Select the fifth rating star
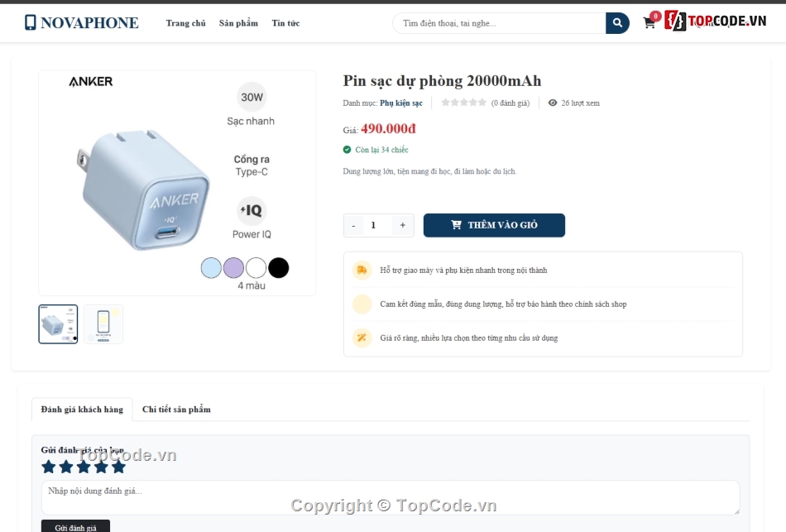This screenshot has width=786, height=532. pyautogui.click(x=119, y=467)
